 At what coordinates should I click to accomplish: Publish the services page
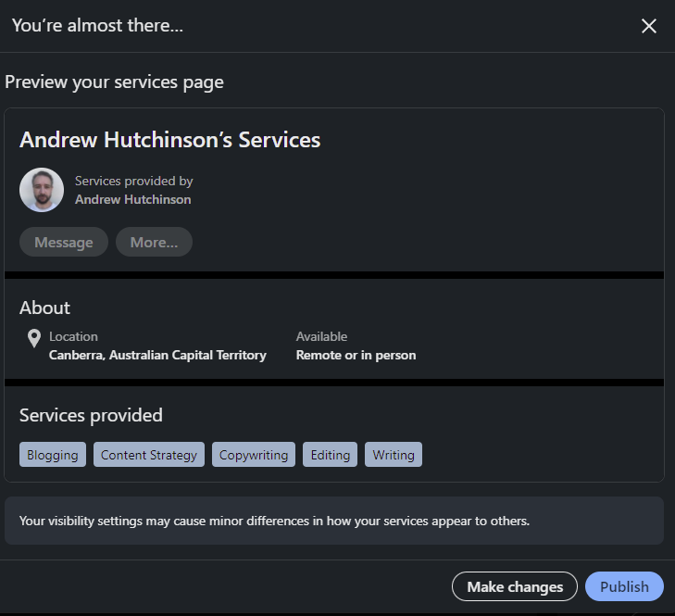[x=624, y=586]
